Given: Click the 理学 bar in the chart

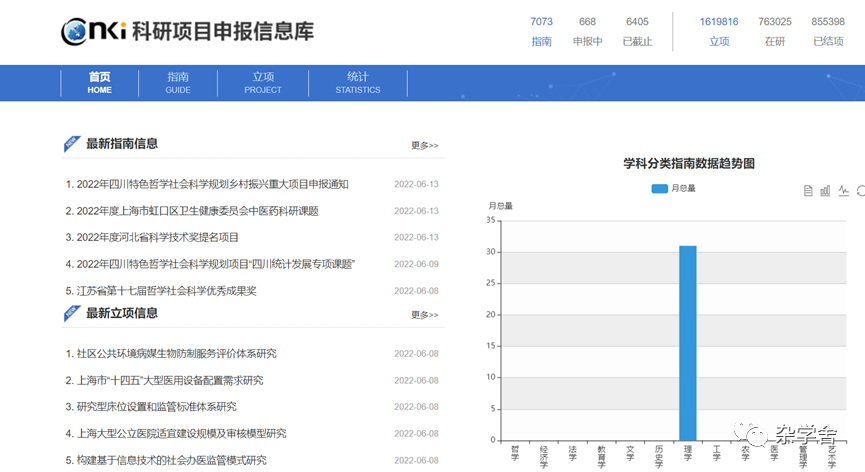Looking at the screenshot, I should click(x=687, y=342).
